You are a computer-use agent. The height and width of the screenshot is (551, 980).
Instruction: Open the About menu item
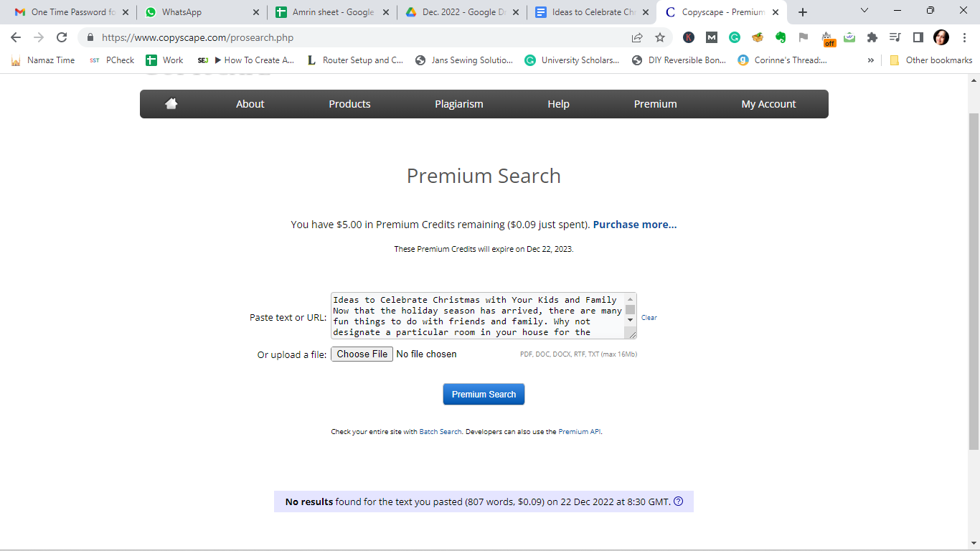click(x=250, y=104)
